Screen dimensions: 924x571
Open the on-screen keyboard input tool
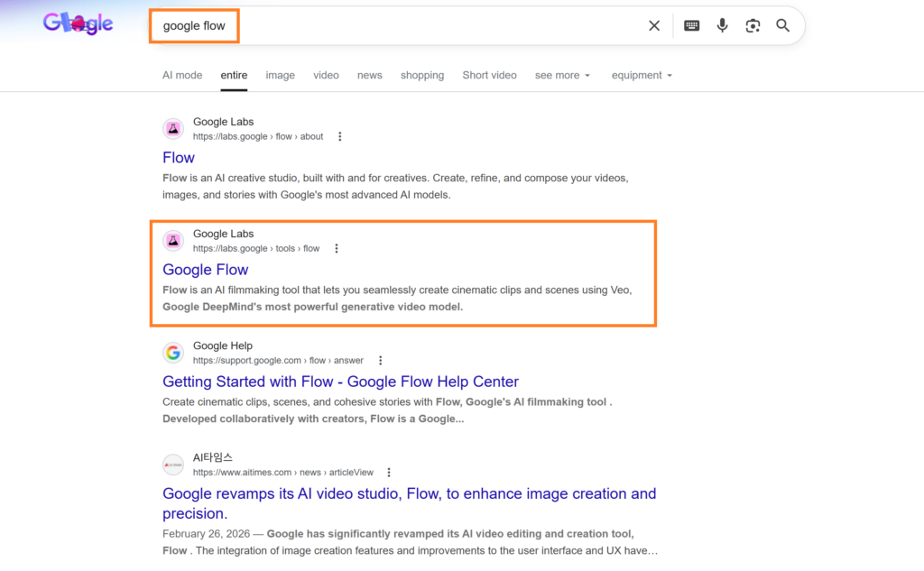pyautogui.click(x=692, y=25)
